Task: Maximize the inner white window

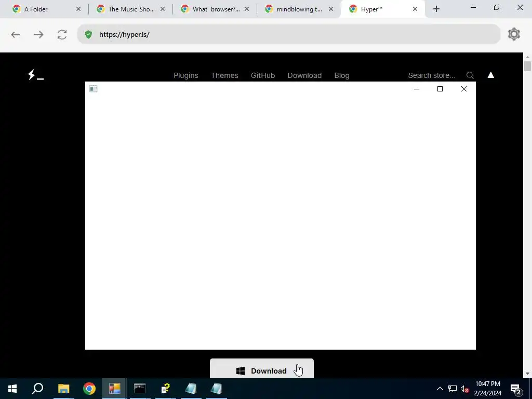Action: (440, 89)
